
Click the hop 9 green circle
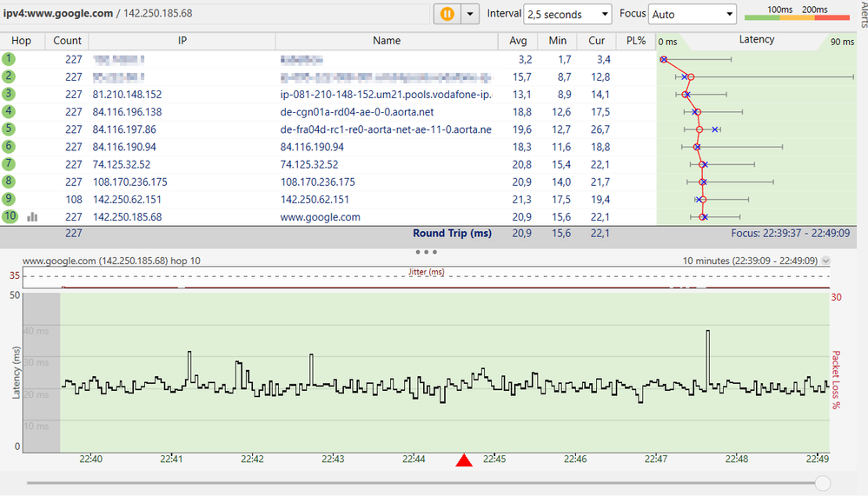click(x=9, y=199)
